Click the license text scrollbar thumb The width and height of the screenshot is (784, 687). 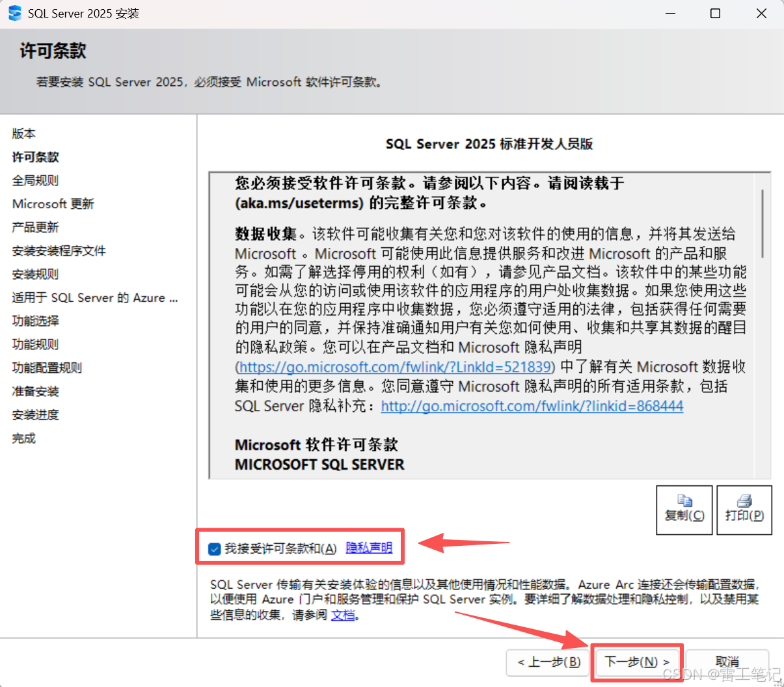(763, 224)
